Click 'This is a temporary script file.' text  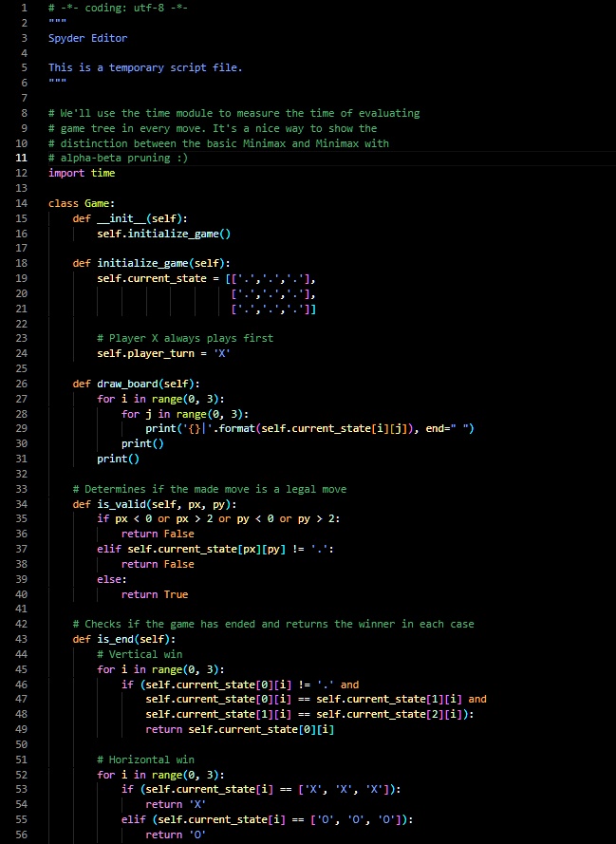point(145,67)
